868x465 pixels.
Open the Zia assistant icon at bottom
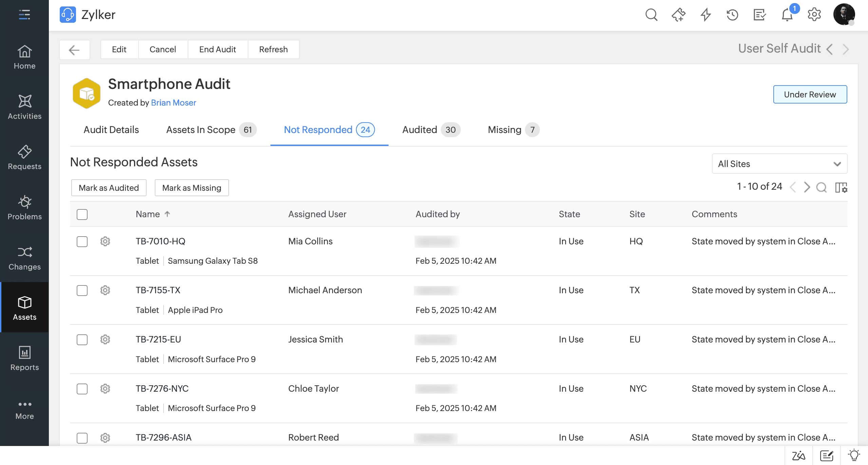[x=798, y=455]
